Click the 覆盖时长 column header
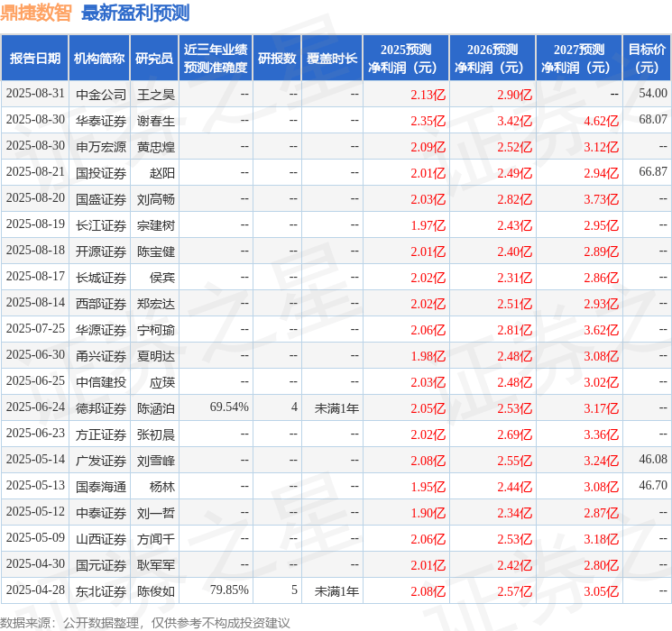Screen dimensions: 672x631 (332, 59)
